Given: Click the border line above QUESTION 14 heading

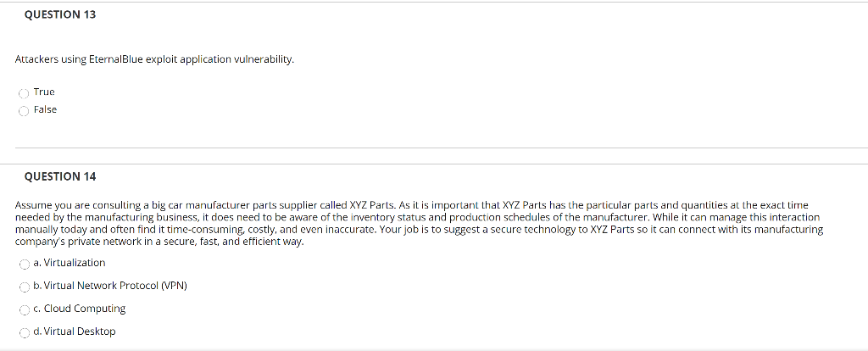Looking at the screenshot, I should pos(434,164).
